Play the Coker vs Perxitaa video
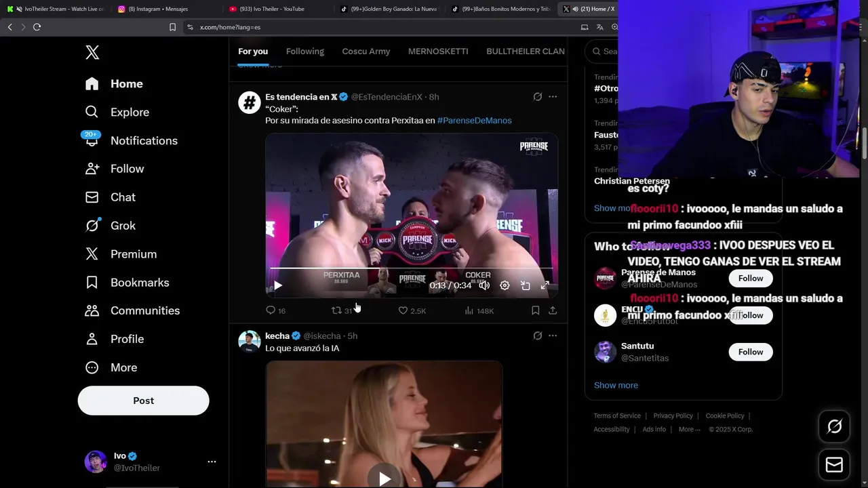 click(278, 285)
